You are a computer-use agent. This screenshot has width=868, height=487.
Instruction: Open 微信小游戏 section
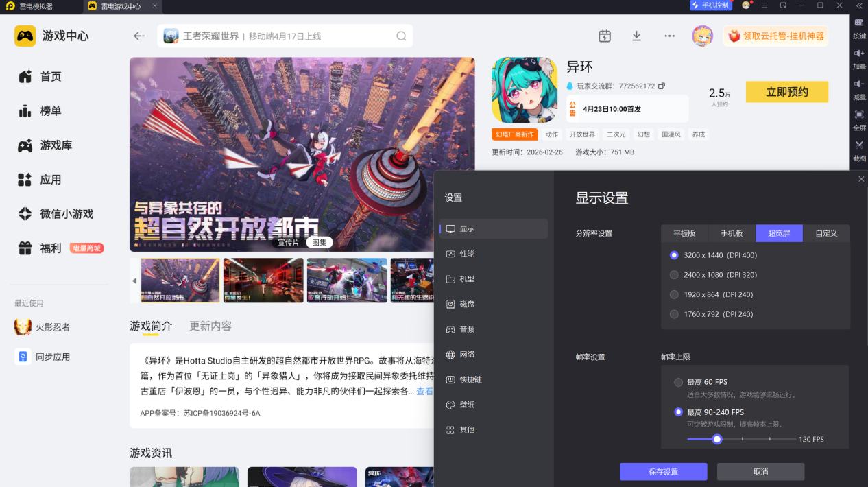56,214
